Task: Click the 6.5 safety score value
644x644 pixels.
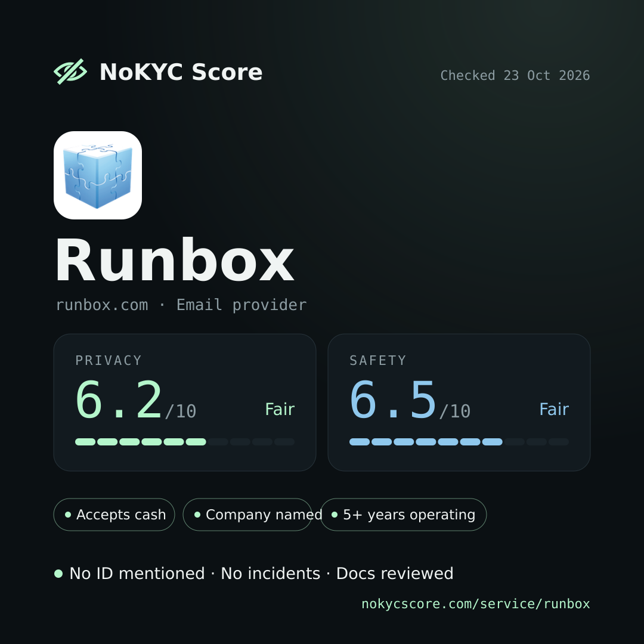Action: [x=393, y=400]
